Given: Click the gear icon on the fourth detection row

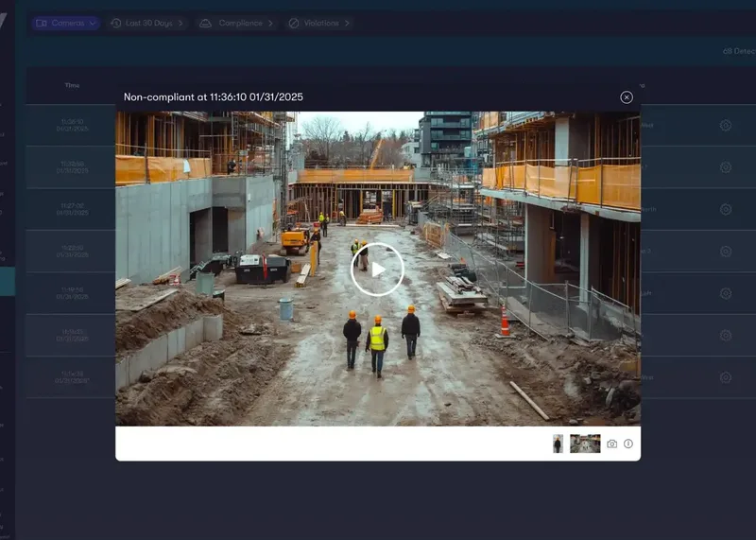Looking at the screenshot, I should pyautogui.click(x=725, y=252).
